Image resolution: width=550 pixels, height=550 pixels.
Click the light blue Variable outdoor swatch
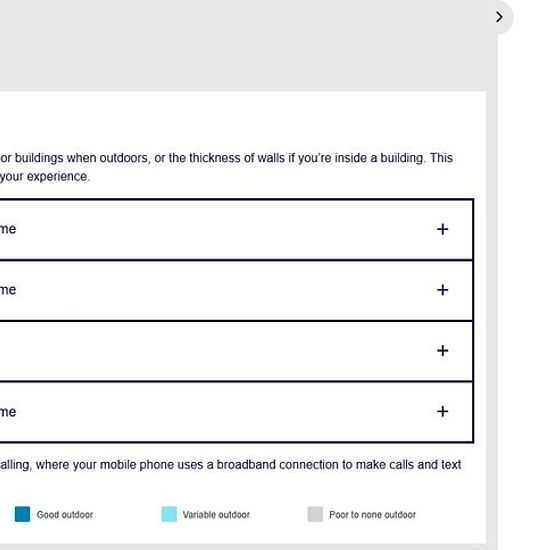[x=169, y=514]
